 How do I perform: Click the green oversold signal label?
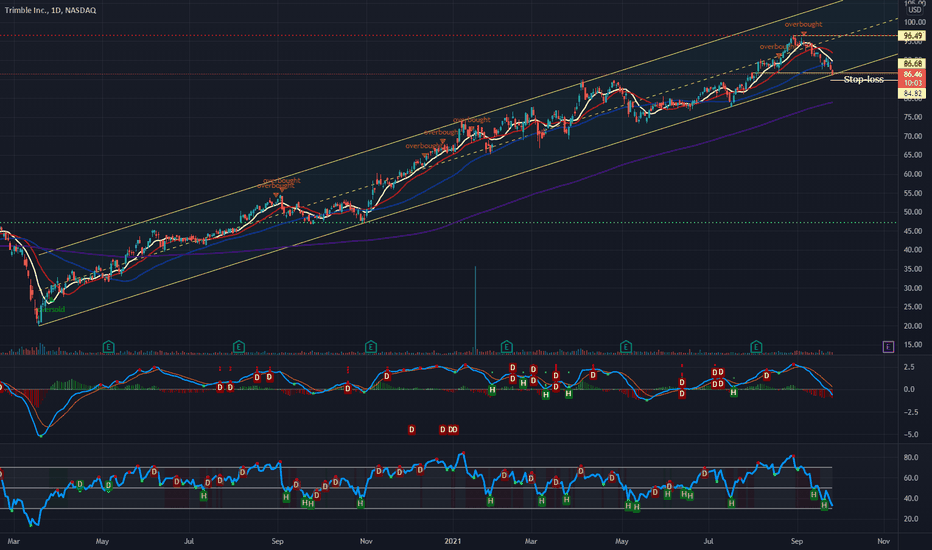point(51,310)
